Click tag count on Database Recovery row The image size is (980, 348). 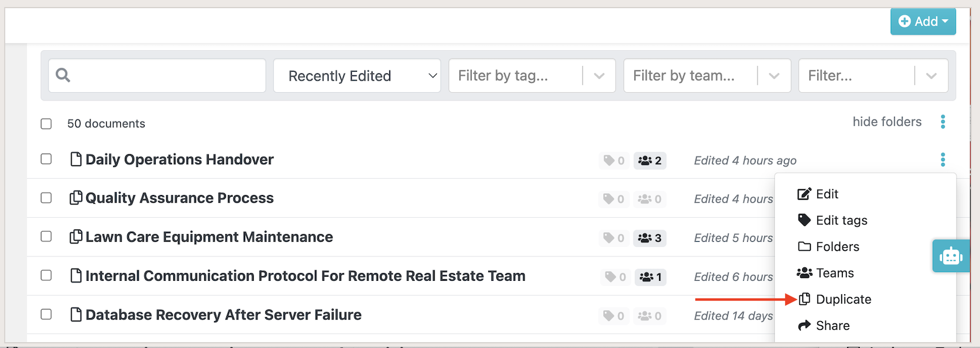click(614, 316)
